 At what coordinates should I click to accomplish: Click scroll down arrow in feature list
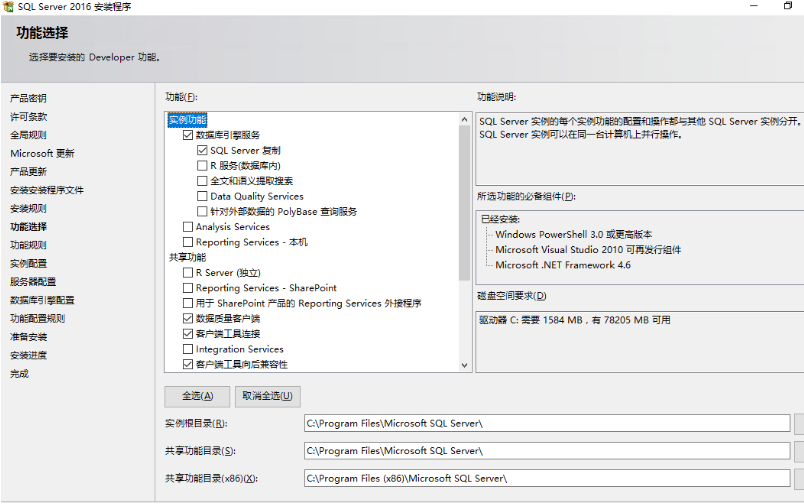[x=464, y=366]
